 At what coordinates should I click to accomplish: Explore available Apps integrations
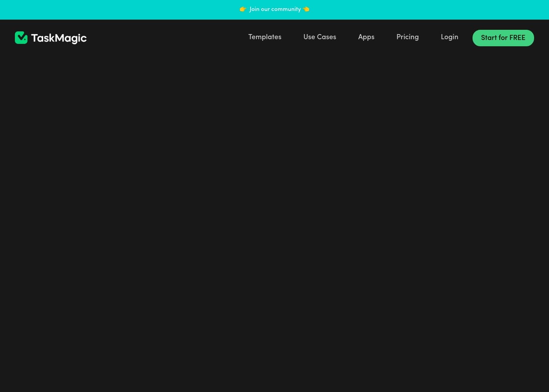point(366,37)
